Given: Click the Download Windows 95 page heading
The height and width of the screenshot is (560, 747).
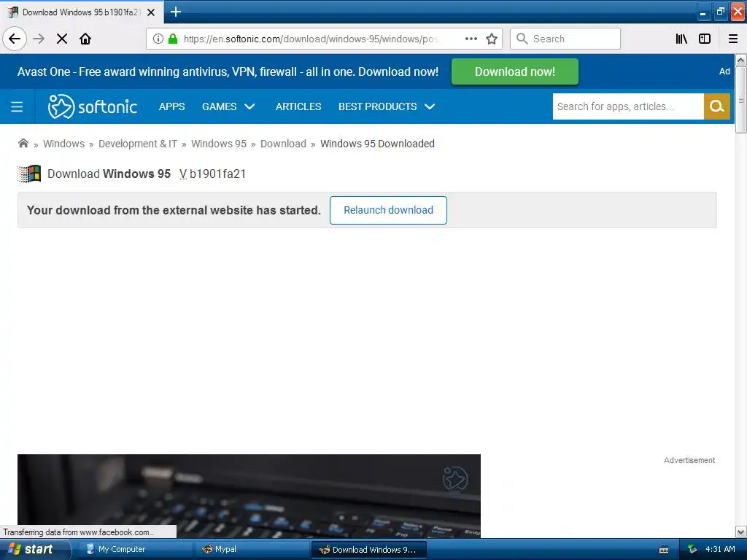Looking at the screenshot, I should pos(109,174).
